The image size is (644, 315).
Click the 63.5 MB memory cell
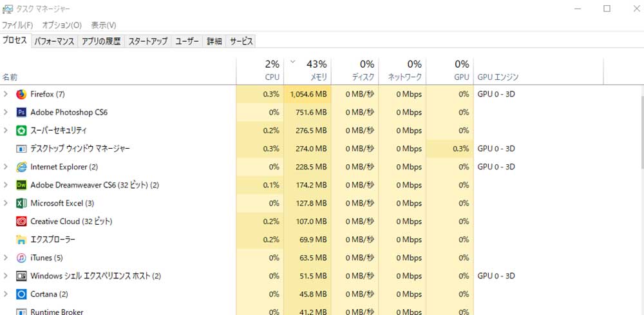click(x=307, y=258)
